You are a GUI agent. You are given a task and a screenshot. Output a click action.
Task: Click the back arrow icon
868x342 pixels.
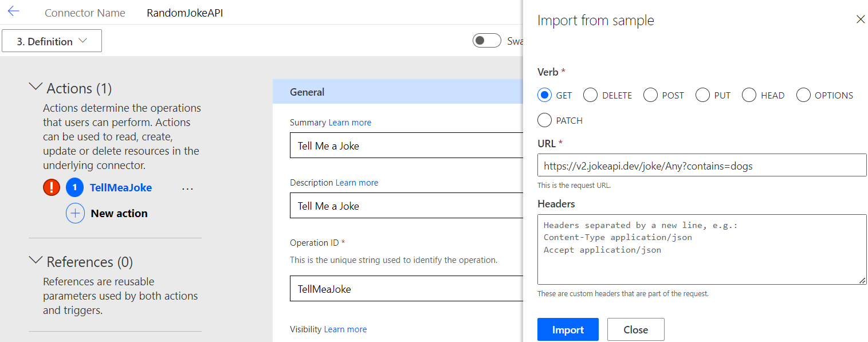[x=14, y=11]
